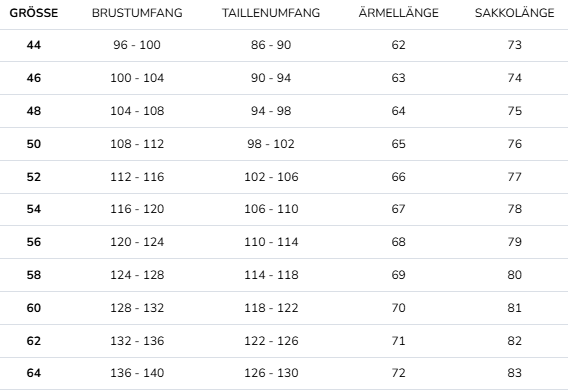The height and width of the screenshot is (391, 568).
Task: Click waist value 102 - 106
Action: (x=271, y=177)
